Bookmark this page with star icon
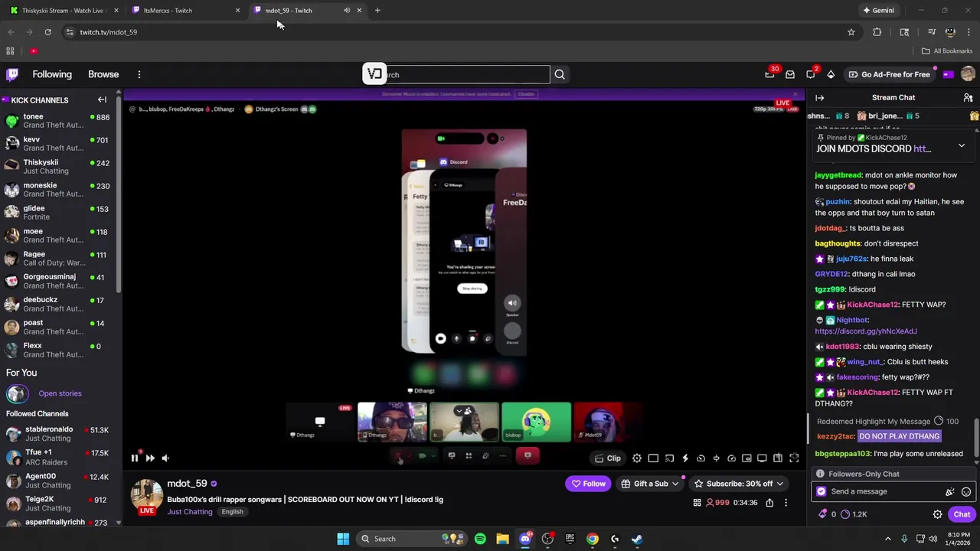Screen dimensions: 980x551 pos(851,32)
